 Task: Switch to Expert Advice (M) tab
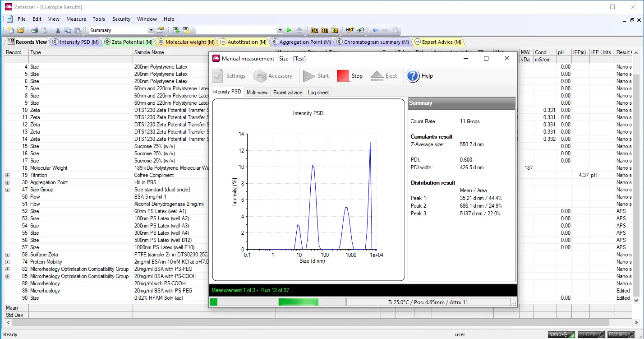(x=438, y=42)
